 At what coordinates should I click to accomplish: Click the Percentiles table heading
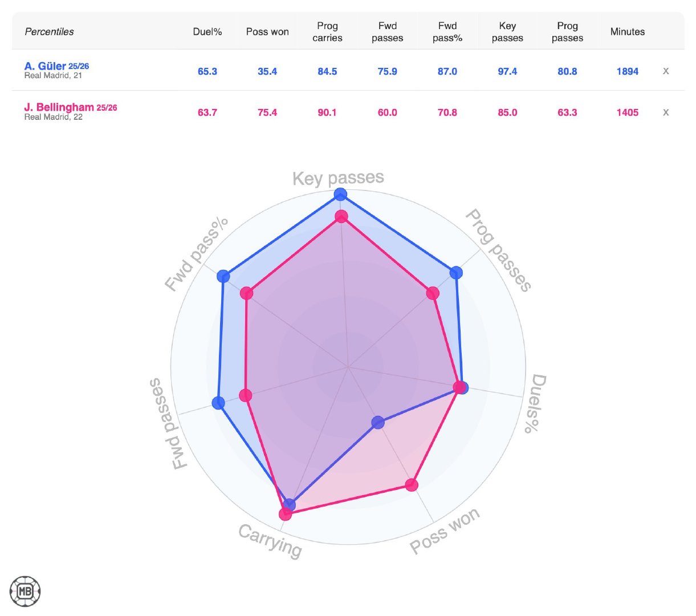point(49,32)
